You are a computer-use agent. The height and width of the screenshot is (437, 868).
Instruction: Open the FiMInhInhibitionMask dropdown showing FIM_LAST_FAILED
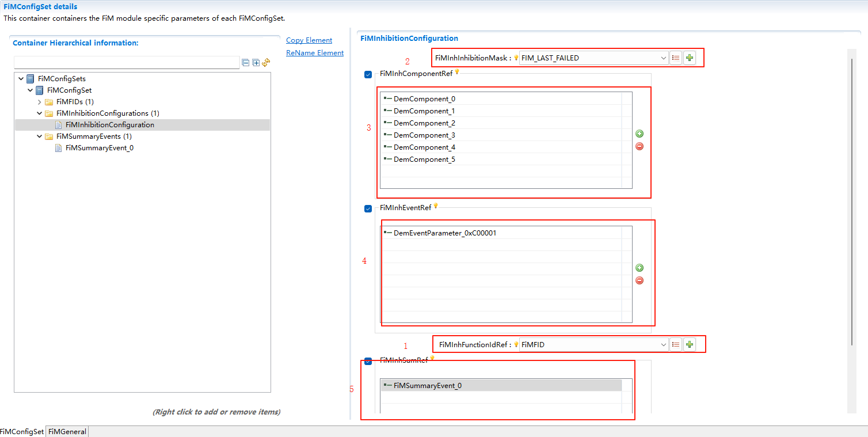coord(663,58)
